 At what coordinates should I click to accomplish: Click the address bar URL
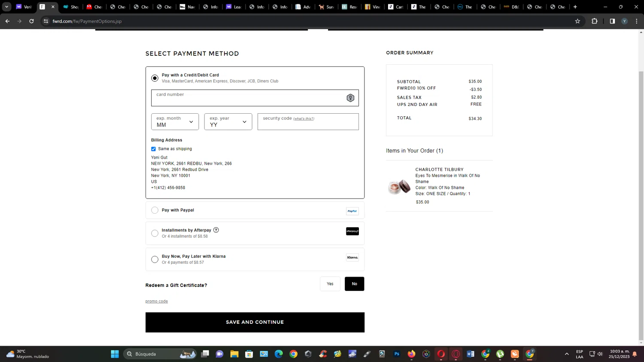(x=87, y=21)
